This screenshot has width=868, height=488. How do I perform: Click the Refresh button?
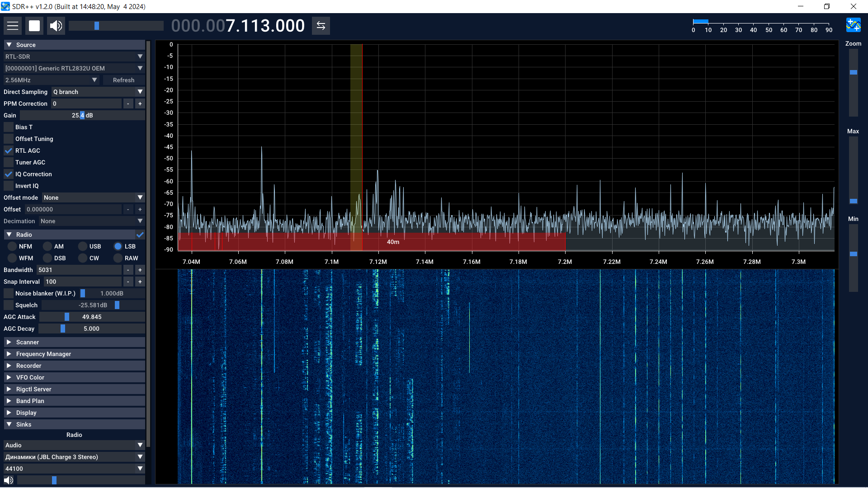pos(123,80)
